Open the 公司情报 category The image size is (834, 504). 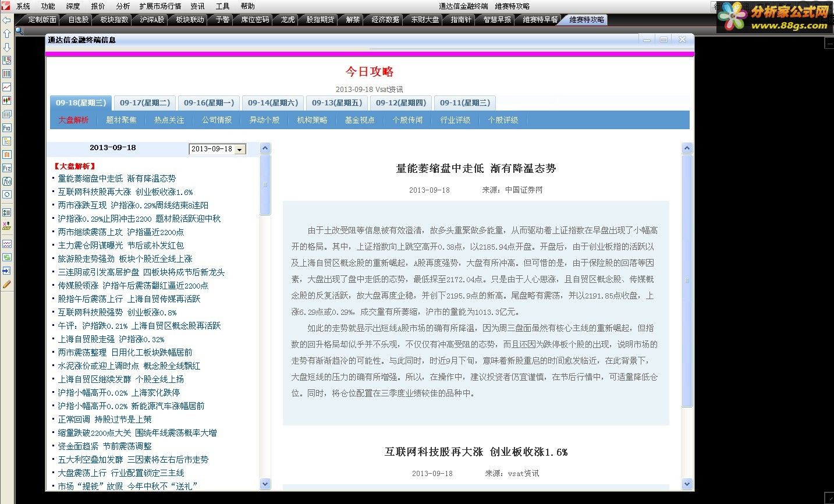(x=217, y=120)
